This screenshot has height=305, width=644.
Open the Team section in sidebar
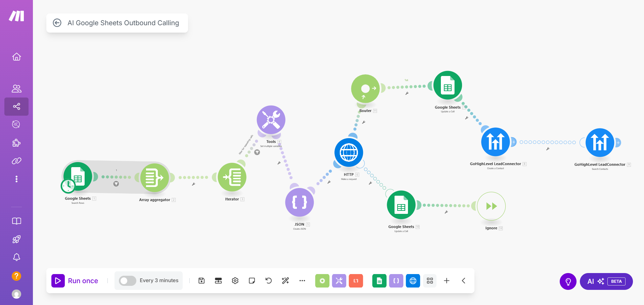point(16,88)
